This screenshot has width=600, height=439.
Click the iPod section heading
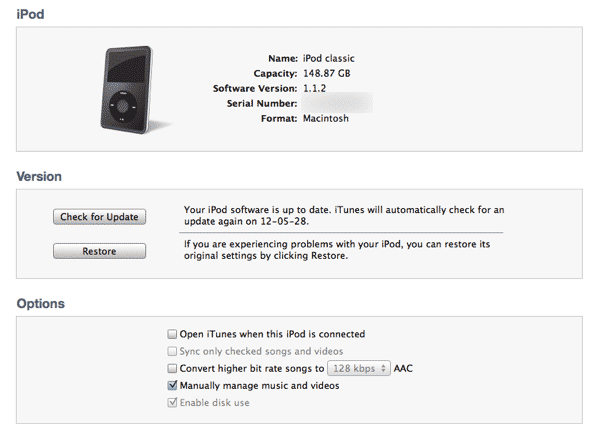[x=31, y=14]
